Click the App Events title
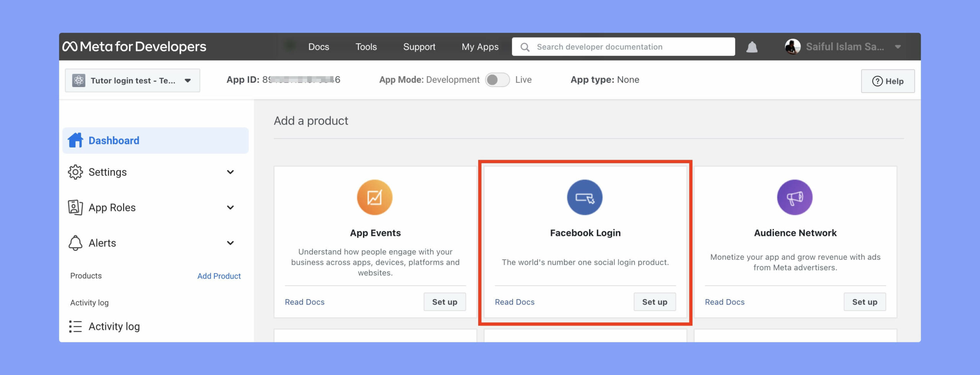 (x=375, y=233)
